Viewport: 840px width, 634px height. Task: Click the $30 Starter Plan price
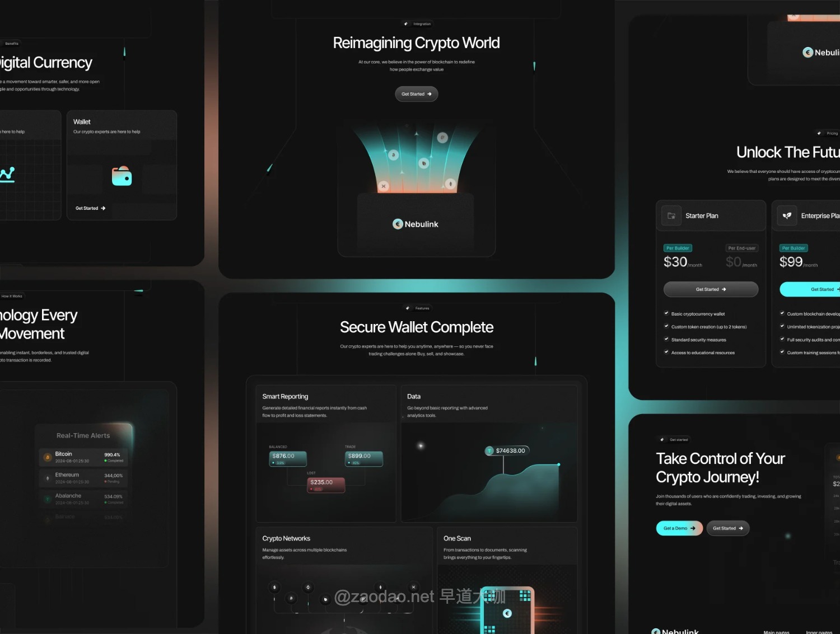675,262
